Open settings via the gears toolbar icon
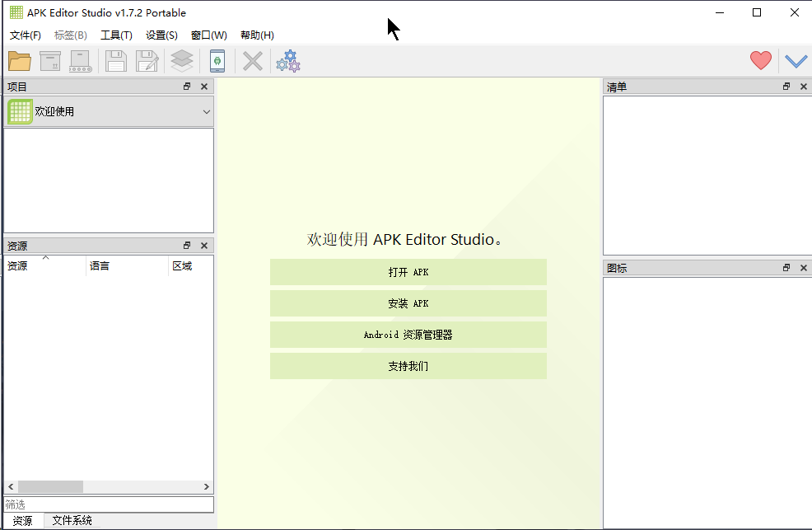Image resolution: width=812 pixels, height=530 pixels. 288,61
